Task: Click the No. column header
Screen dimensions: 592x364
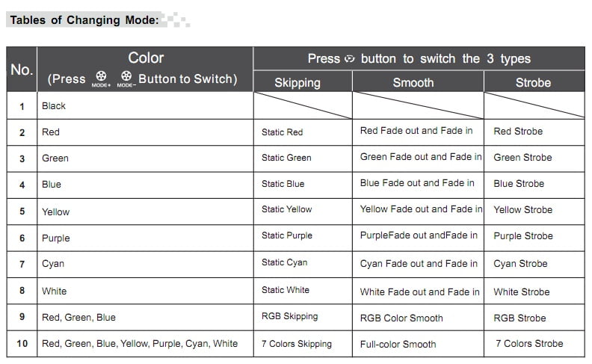Action: point(22,70)
